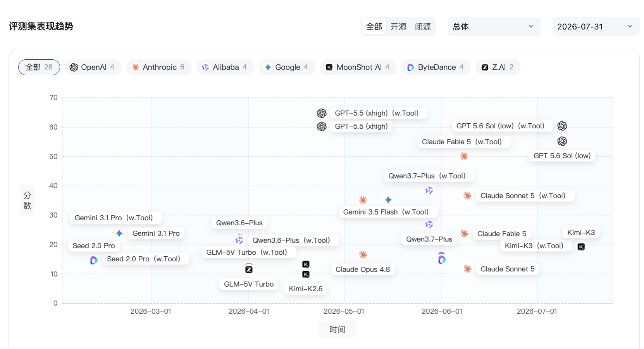This screenshot has height=349, width=644.
Task: Click the Anthropic marker below Claude Fable 5 (w.Tool)
Action: tap(464, 156)
